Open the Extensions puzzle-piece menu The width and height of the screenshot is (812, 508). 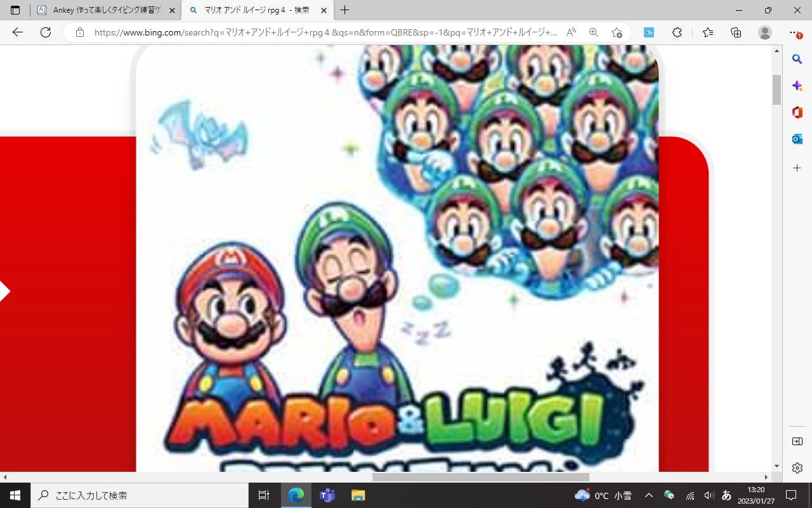(x=677, y=32)
